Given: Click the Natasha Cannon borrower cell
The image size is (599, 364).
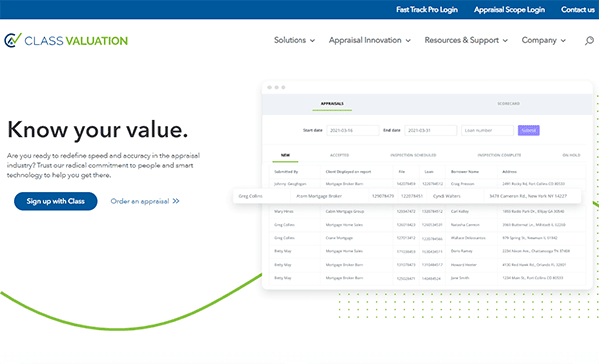Looking at the screenshot, I should pyautogui.click(x=465, y=225).
